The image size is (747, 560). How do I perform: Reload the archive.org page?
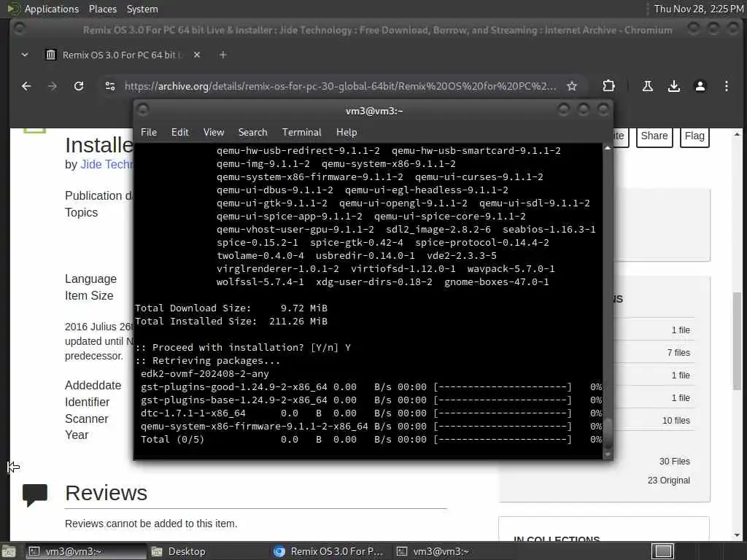(x=79, y=86)
